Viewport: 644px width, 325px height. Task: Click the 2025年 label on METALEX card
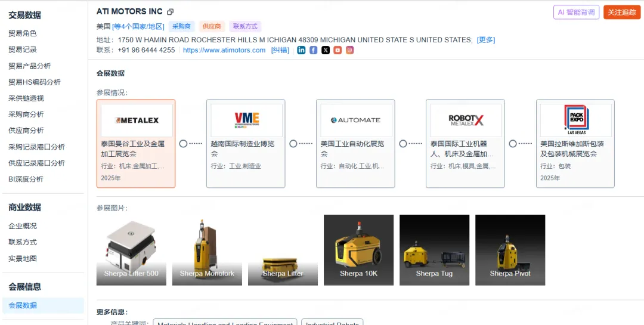(111, 178)
